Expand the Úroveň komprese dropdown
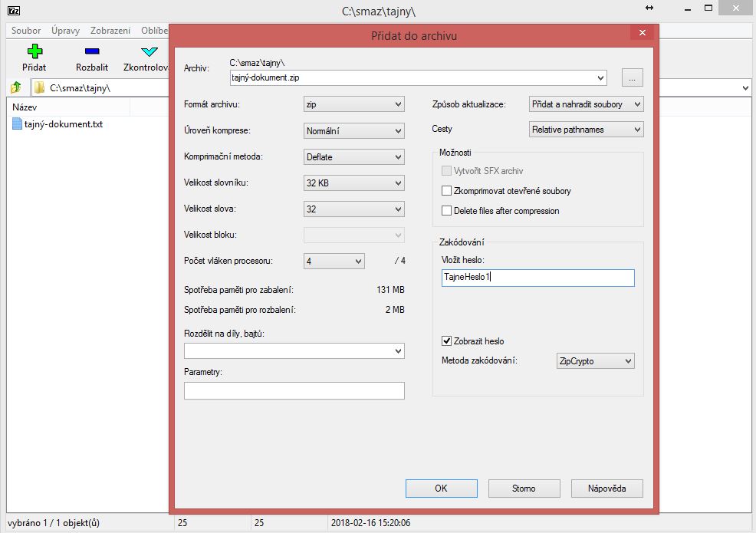This screenshot has width=756, height=533. [354, 131]
